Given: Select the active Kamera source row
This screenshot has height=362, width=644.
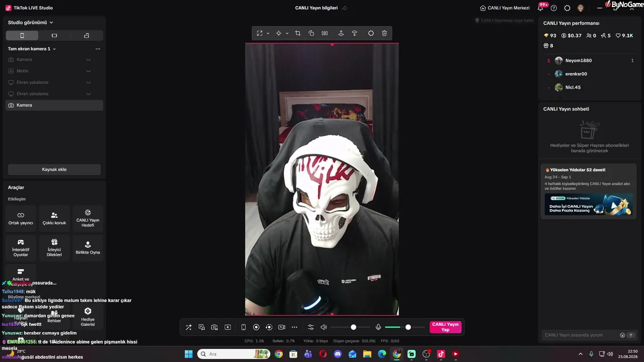Looking at the screenshot, I should 54,105.
